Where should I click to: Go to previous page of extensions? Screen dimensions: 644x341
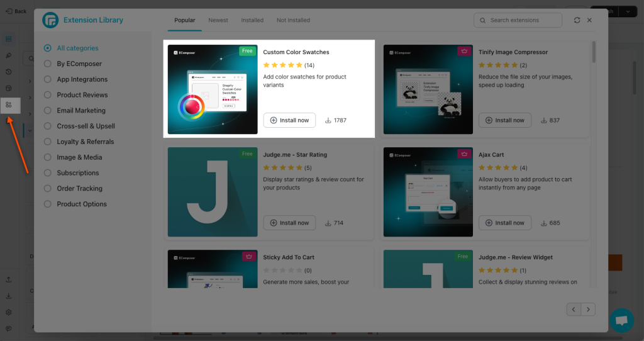coord(574,310)
